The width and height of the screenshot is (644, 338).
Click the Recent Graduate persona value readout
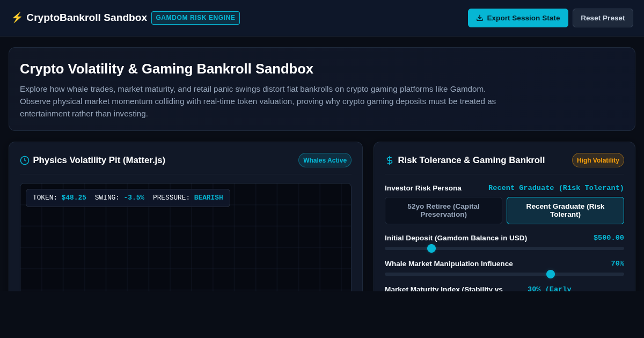556,188
